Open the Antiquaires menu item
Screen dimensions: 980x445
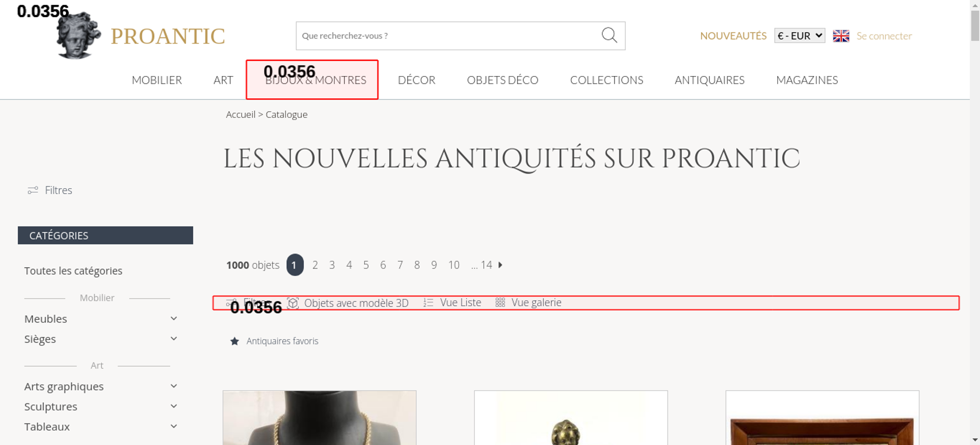point(709,80)
